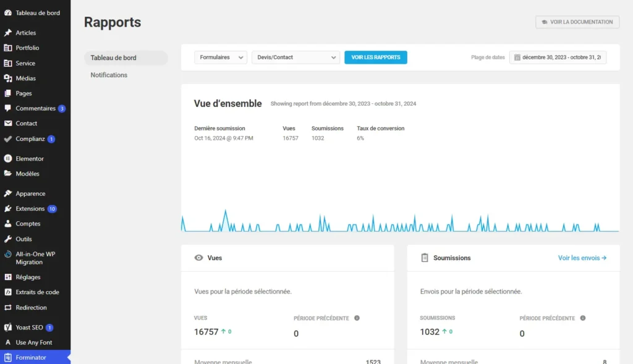Viewport: 633px width, 364px height.
Task: Click Voir la documentation button
Action: [x=577, y=22]
